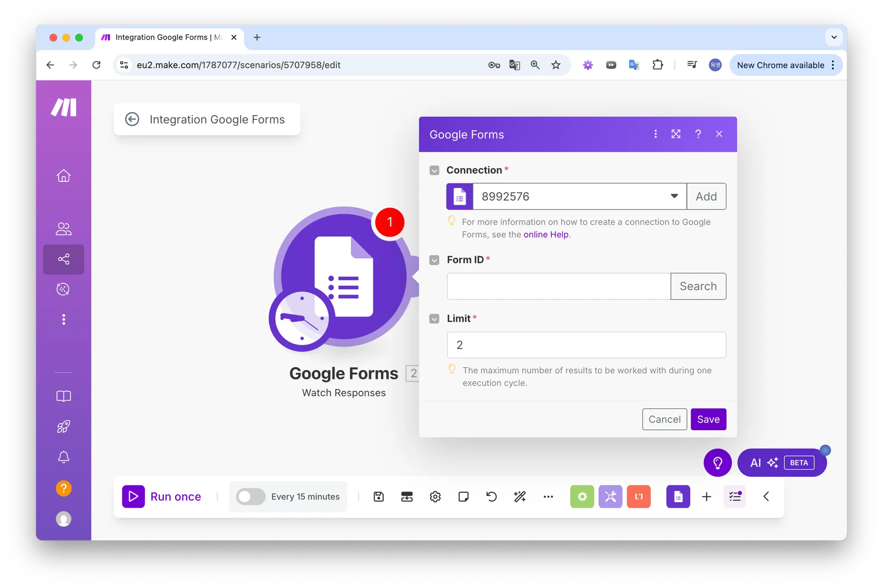Close the Google Forms dialog
This screenshot has height=588, width=883.
tap(719, 134)
